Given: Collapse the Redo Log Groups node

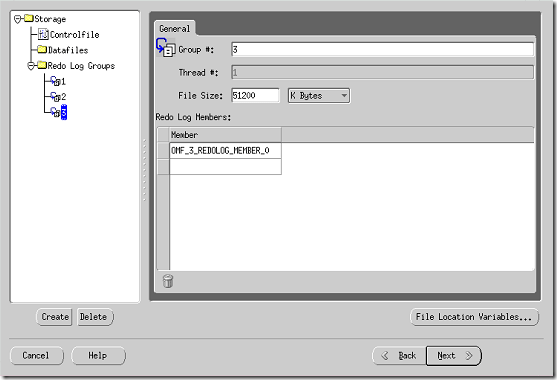Looking at the screenshot, I should [31, 66].
